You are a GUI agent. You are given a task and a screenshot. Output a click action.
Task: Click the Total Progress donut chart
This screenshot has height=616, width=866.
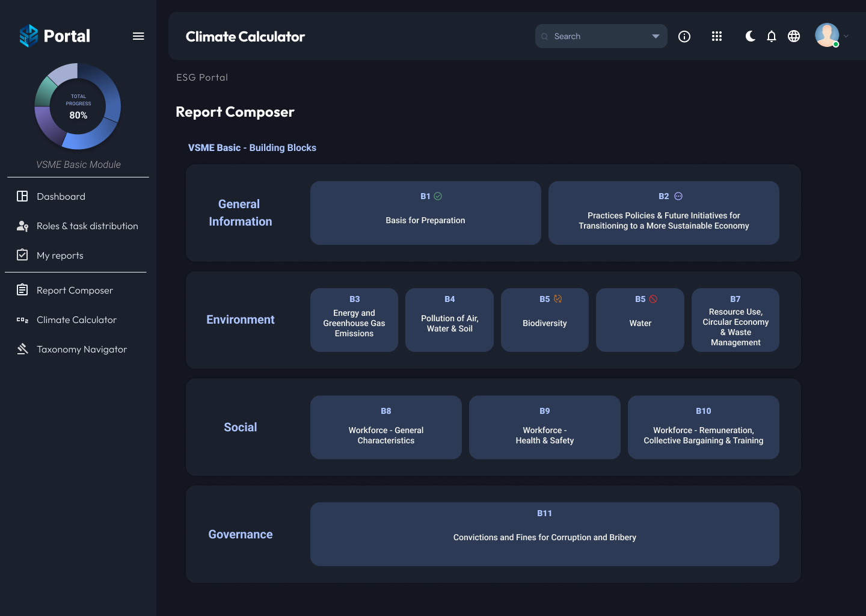tap(78, 106)
